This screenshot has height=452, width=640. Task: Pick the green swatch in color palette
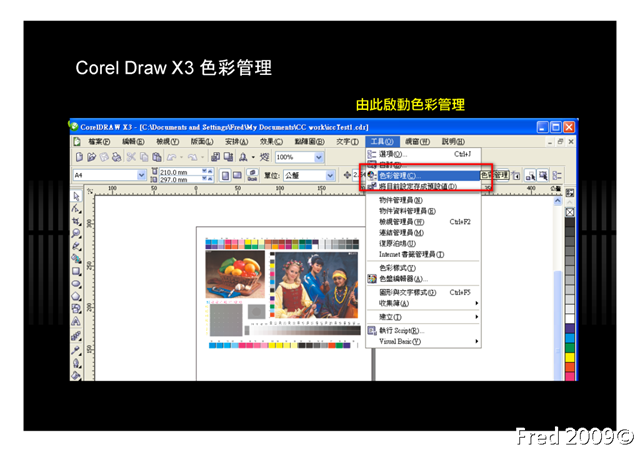pos(570,348)
